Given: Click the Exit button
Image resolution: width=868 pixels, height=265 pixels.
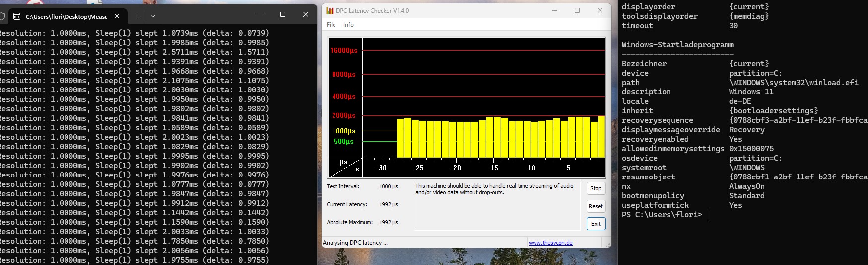Looking at the screenshot, I should tap(596, 224).
